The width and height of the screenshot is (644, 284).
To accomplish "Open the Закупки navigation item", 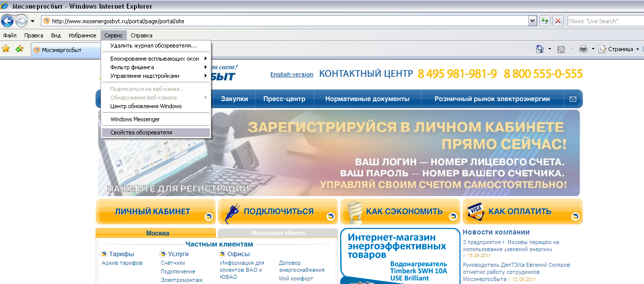I will click(x=234, y=99).
